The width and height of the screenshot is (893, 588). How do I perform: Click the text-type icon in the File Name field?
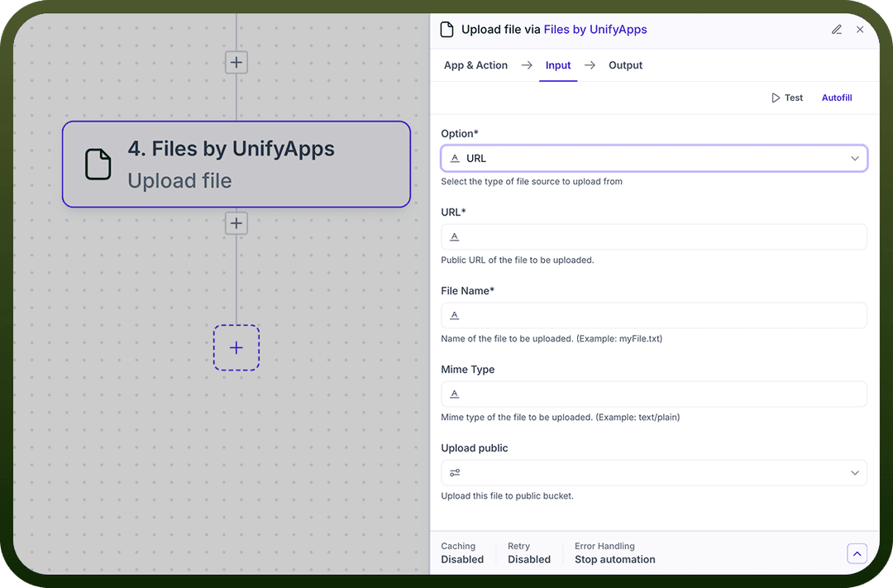pos(455,316)
